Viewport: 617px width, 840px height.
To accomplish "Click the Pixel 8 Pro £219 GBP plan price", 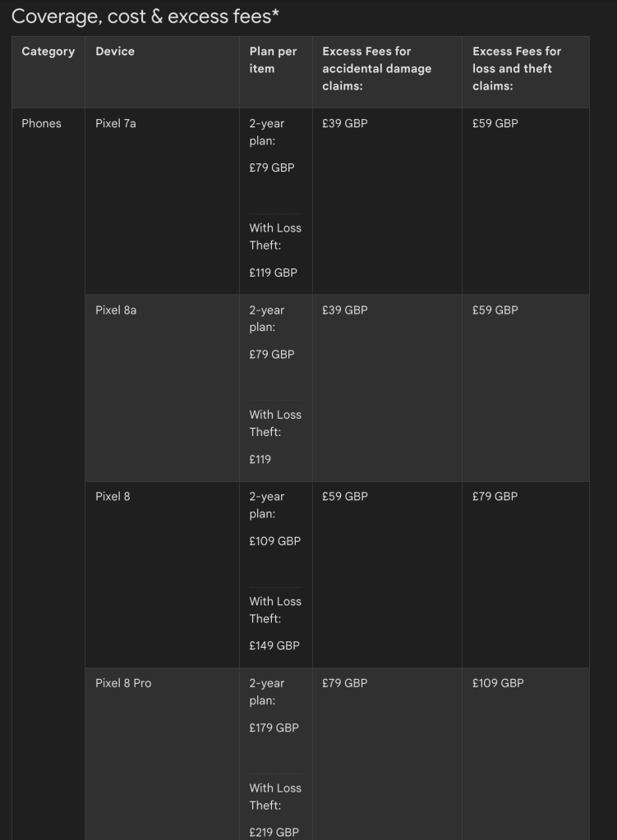I will (274, 832).
